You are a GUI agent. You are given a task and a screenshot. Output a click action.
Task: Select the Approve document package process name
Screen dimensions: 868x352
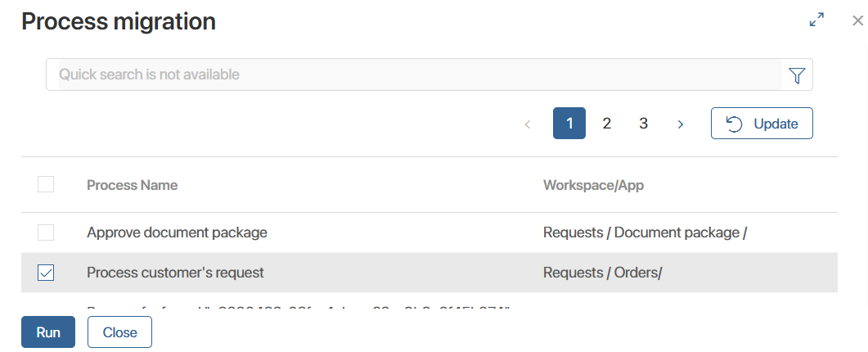point(177,232)
